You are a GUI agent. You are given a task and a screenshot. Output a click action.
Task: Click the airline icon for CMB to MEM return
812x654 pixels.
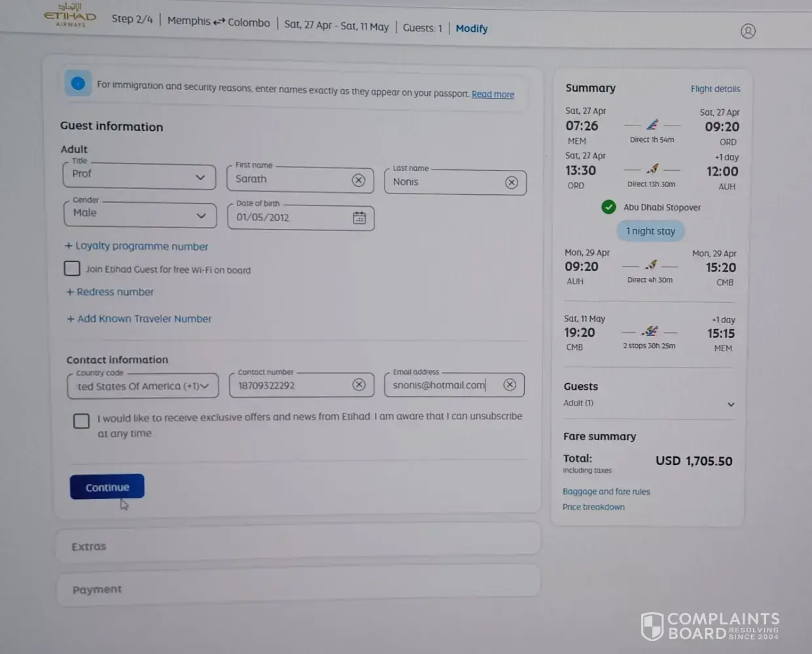[650, 331]
